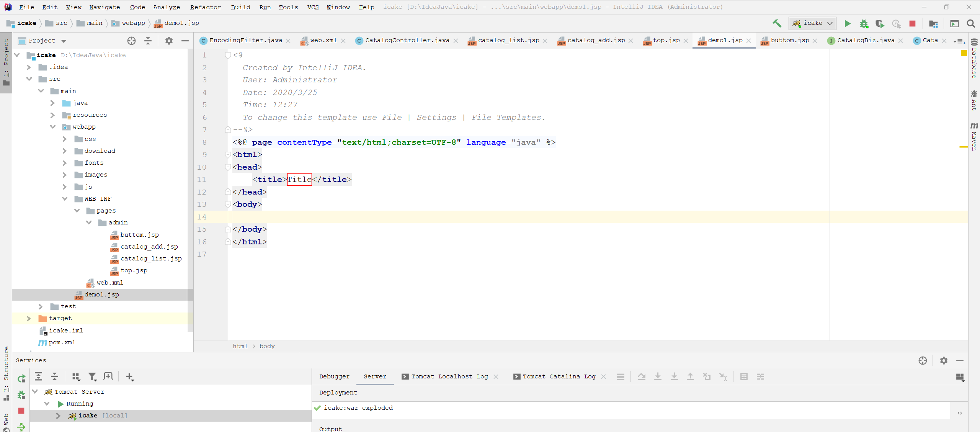Image resolution: width=980 pixels, height=432 pixels.
Task: Expand all services in Services toolbar
Action: [38, 376]
